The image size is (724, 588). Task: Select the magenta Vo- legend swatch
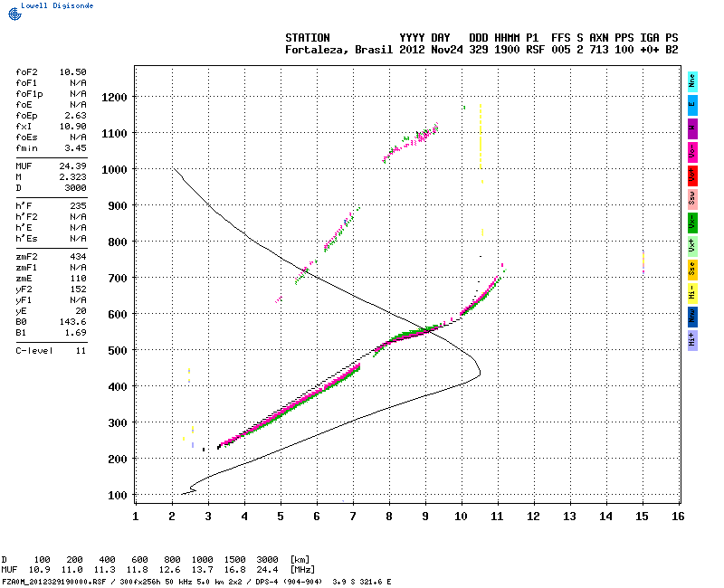tap(692, 152)
